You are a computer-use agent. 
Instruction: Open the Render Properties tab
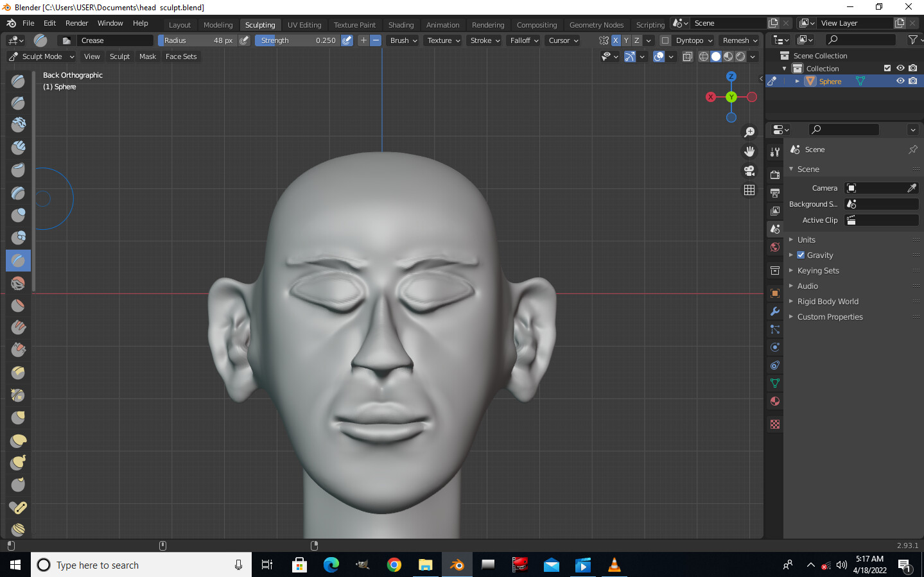point(774,174)
